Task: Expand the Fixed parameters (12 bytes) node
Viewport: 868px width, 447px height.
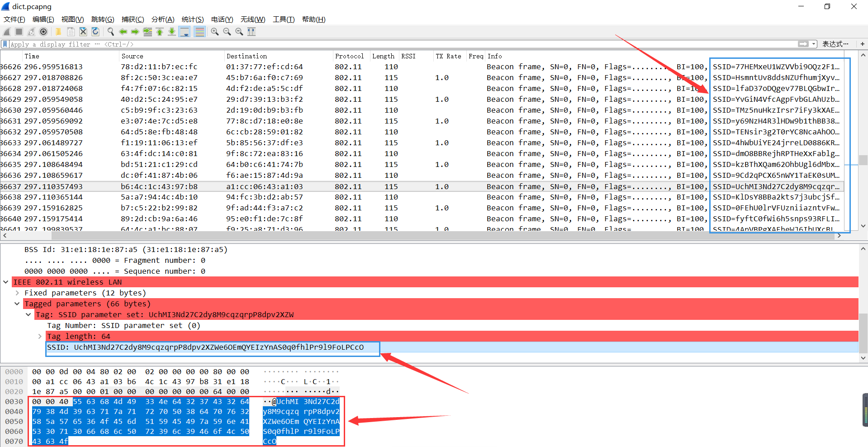Action: tap(17, 293)
